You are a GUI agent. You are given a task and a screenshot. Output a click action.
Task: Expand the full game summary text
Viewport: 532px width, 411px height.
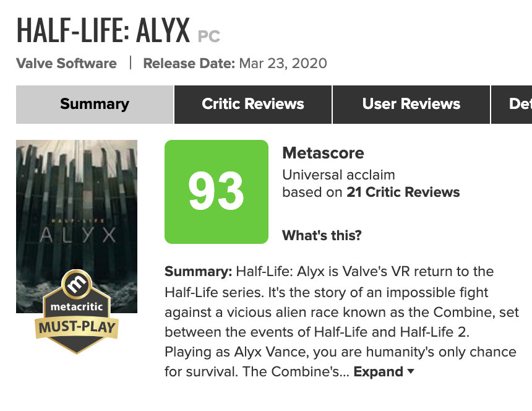[x=378, y=371]
